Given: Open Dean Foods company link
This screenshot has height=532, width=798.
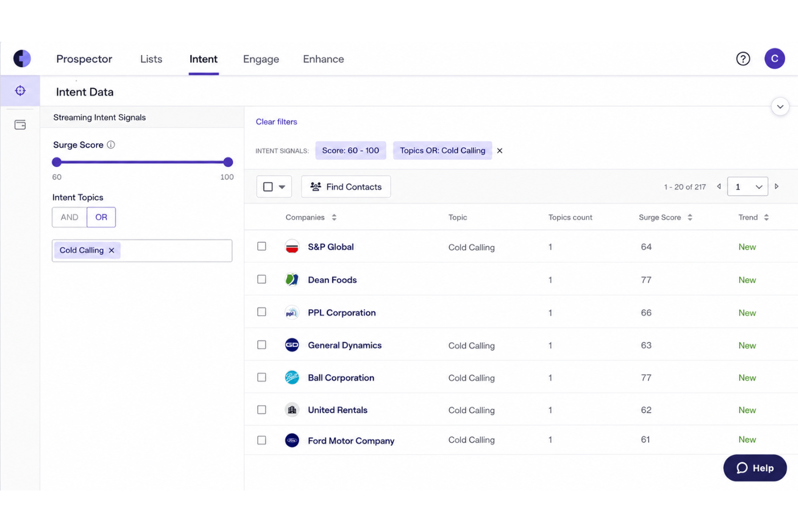Looking at the screenshot, I should click(x=332, y=280).
